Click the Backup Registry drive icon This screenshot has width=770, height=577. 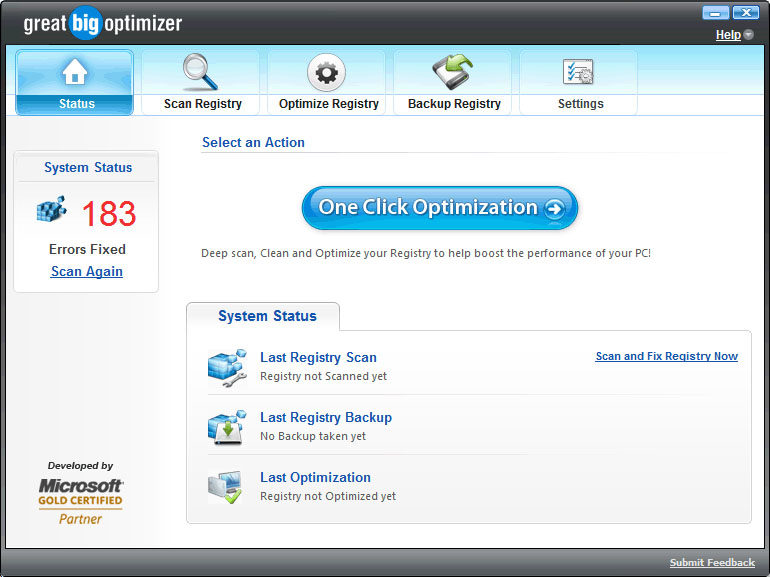pos(452,72)
